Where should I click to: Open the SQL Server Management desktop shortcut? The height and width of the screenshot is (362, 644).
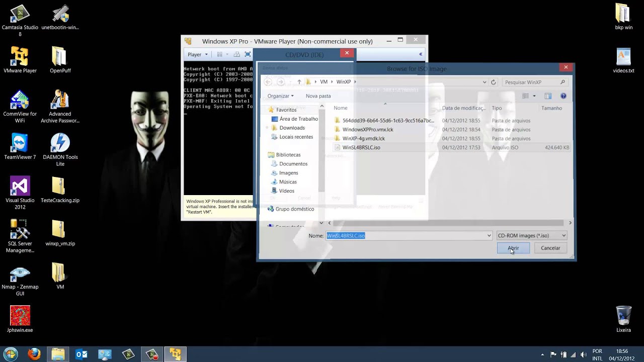(x=20, y=236)
